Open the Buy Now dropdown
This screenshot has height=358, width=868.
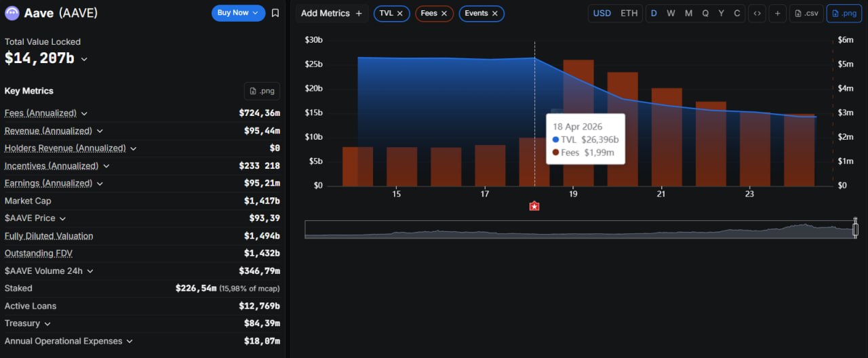pyautogui.click(x=238, y=13)
